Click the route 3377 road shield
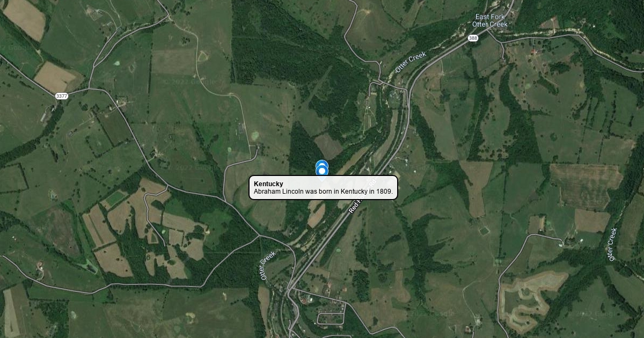The width and height of the screenshot is (644, 338). (62, 96)
